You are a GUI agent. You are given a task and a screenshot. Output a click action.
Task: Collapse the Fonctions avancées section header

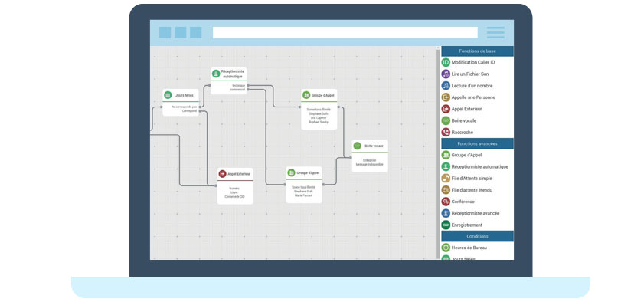pos(477,143)
